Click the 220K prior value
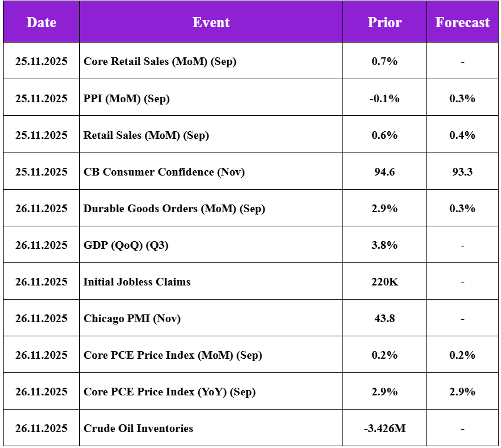Screen dimensions: 501x448 384,282
